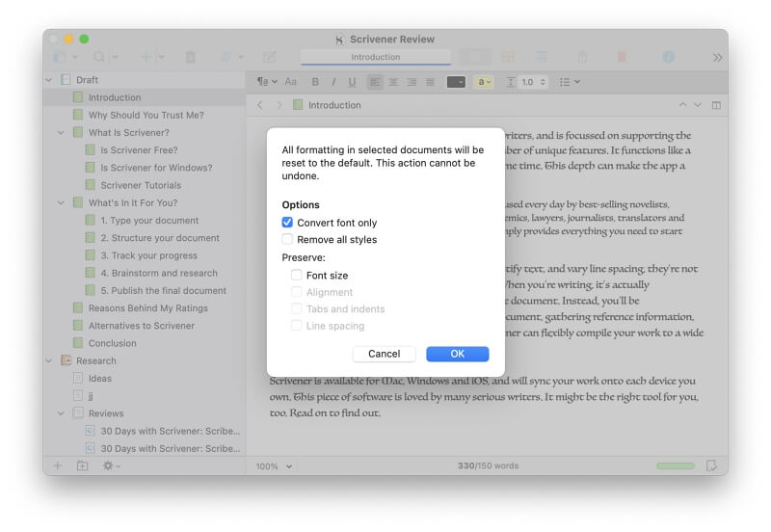Open the yellow highlight color picker

(x=485, y=82)
